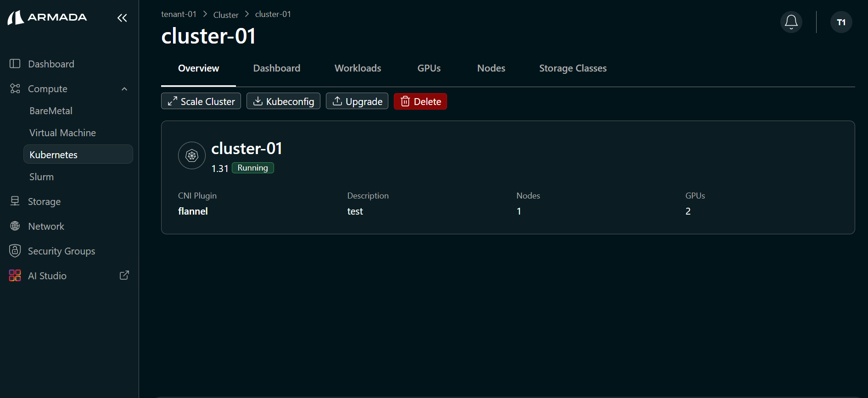
Task: Click the Nodes count value 1
Action: coord(519,211)
